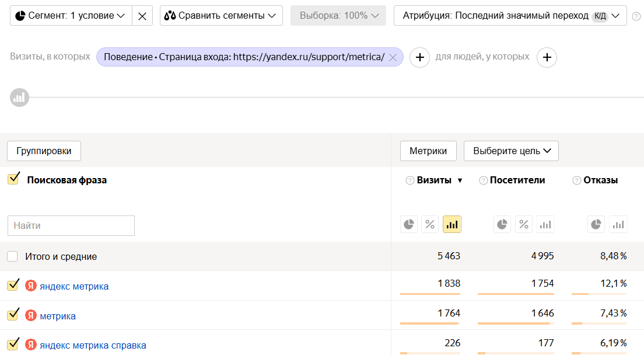The width and height of the screenshot is (644, 355).
Task: Open the яндекс метрика справка phrase link
Action: click(93, 345)
